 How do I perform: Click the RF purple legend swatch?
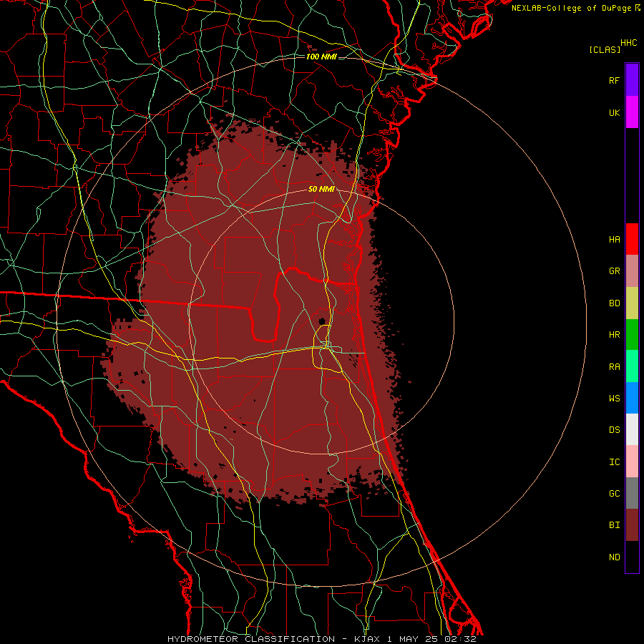click(632, 80)
